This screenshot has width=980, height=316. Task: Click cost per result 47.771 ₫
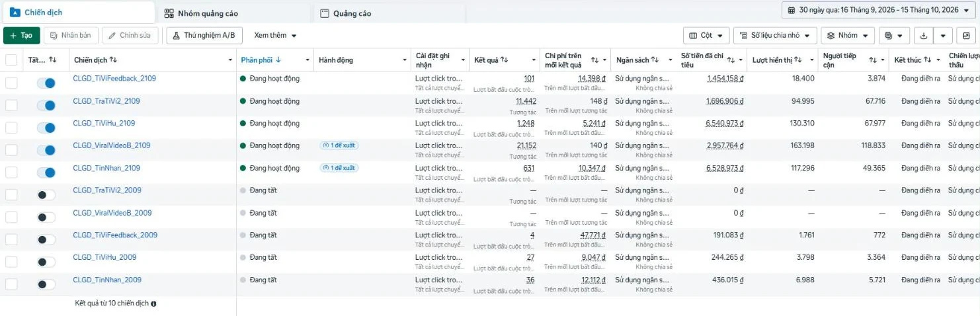(x=593, y=235)
